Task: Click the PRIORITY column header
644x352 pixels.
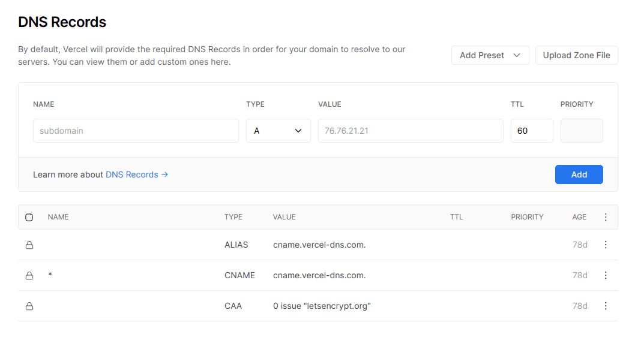Action: pyautogui.click(x=527, y=217)
